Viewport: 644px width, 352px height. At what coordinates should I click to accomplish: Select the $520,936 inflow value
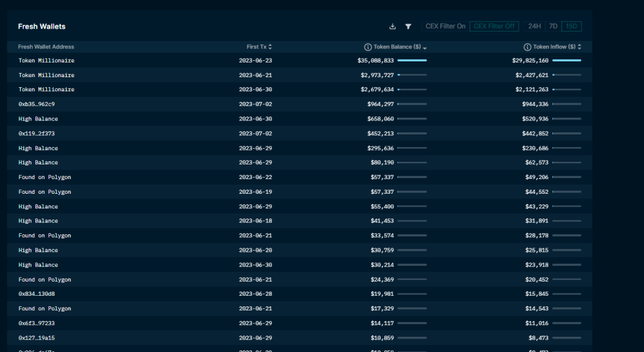click(x=535, y=119)
